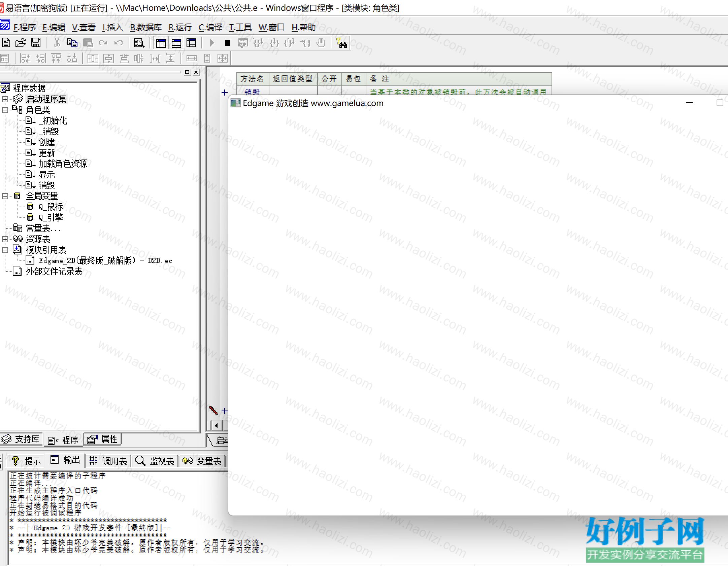Expand the 资源表 tree node
This screenshot has height=566, width=728.
[5, 239]
